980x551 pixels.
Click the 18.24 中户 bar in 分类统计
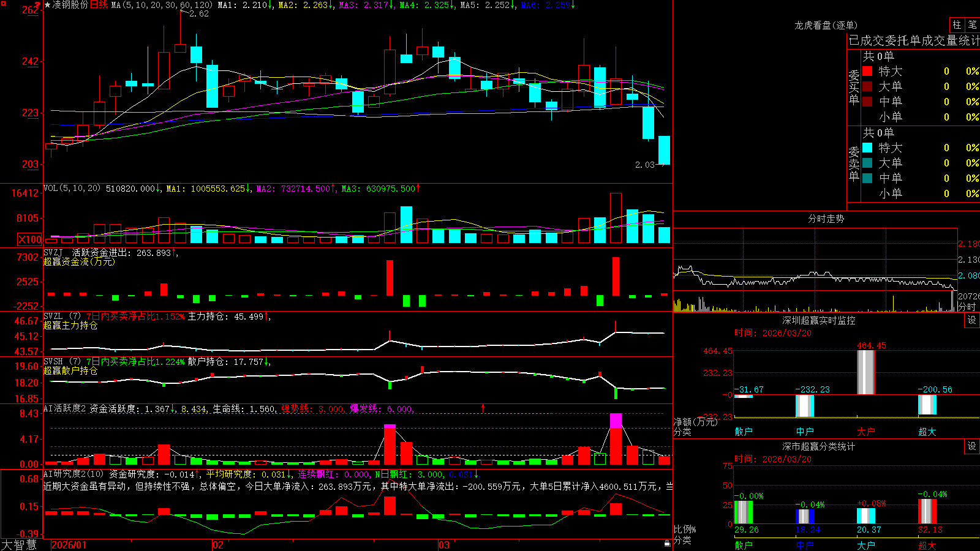[805, 516]
